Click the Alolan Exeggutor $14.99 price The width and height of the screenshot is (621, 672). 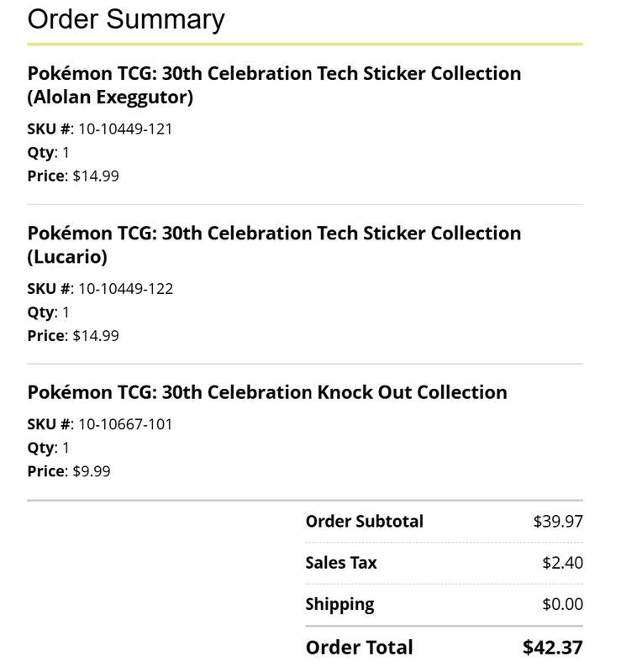[96, 176]
